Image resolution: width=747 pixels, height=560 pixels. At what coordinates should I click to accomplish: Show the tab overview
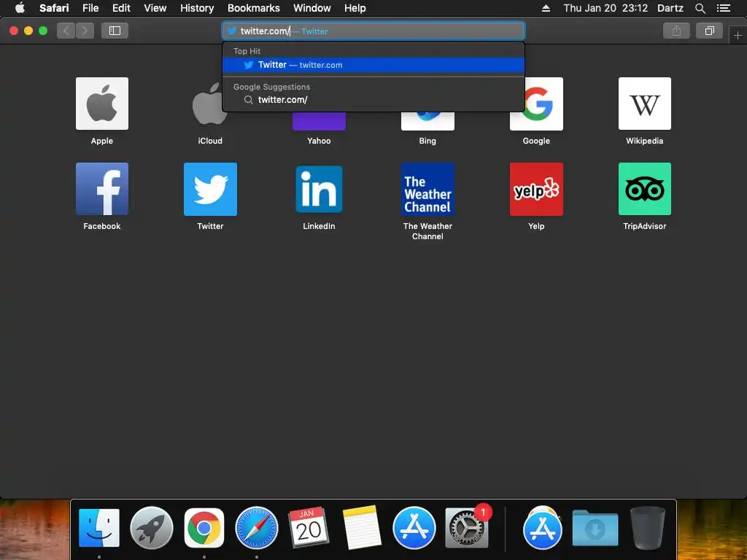click(709, 31)
